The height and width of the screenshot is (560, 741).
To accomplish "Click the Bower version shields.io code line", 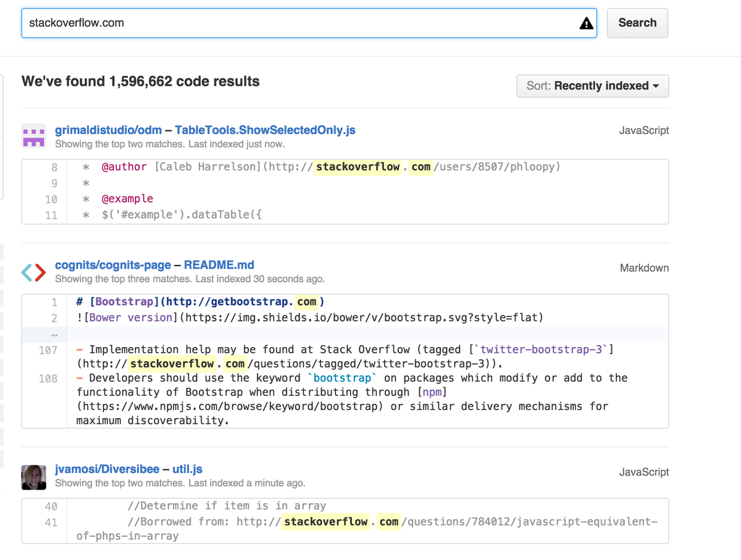I will pos(310,318).
